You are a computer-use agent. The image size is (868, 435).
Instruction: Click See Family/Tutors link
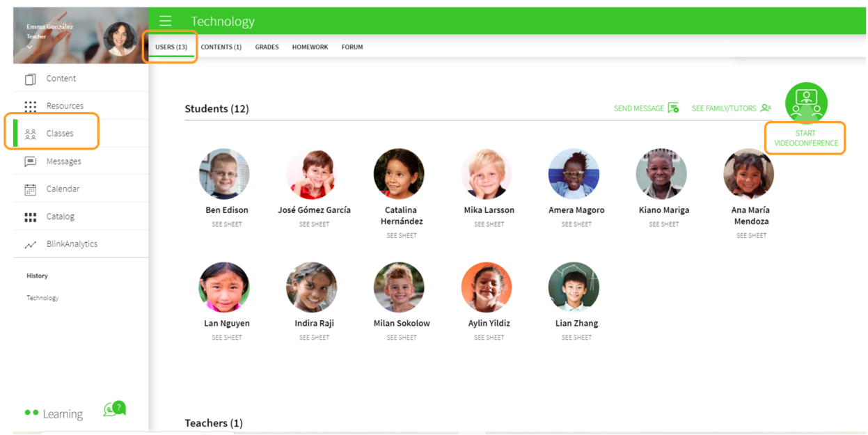(731, 109)
